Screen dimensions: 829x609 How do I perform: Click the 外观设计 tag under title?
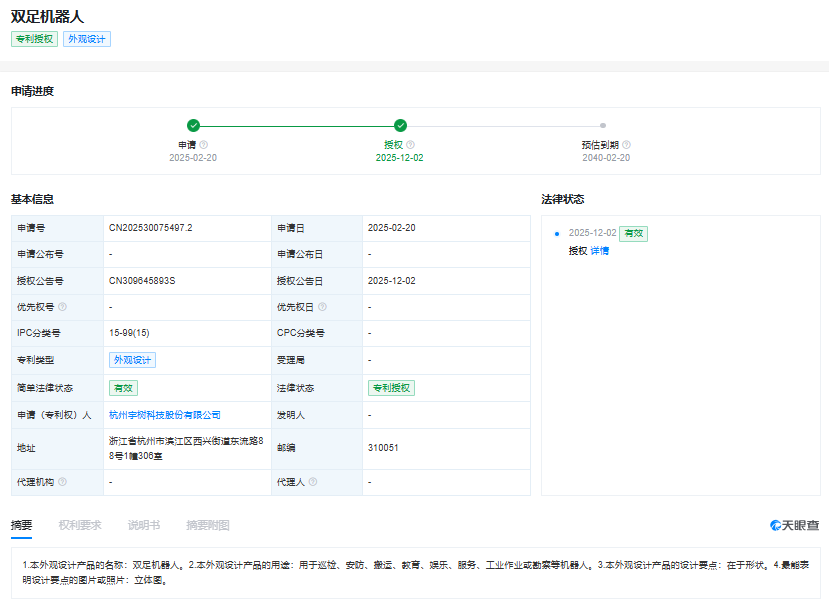[x=87, y=39]
